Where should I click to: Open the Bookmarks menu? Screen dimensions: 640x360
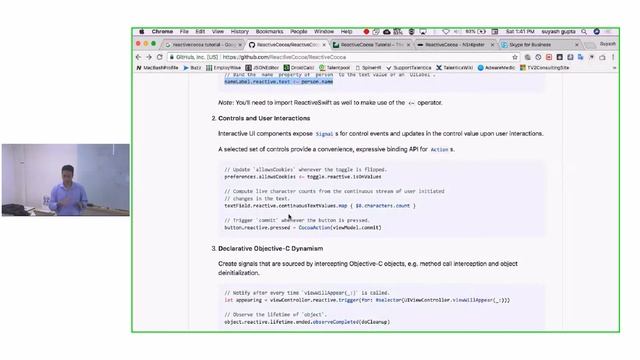coord(269,31)
